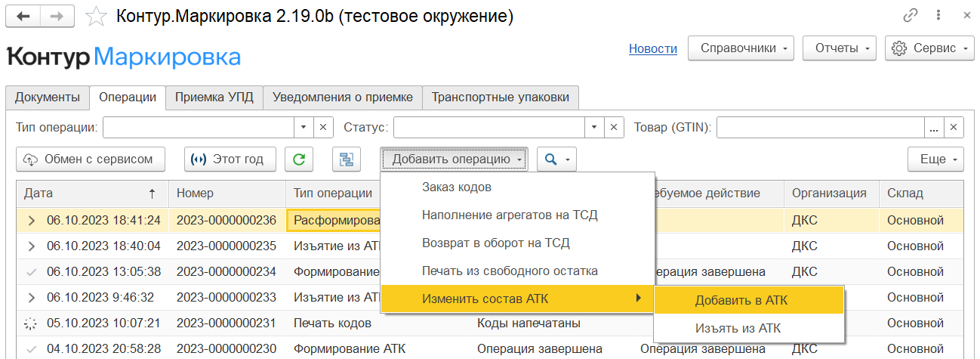Open the three-dot window menu
Viewport: 980px width, 359px height.
click(x=938, y=16)
